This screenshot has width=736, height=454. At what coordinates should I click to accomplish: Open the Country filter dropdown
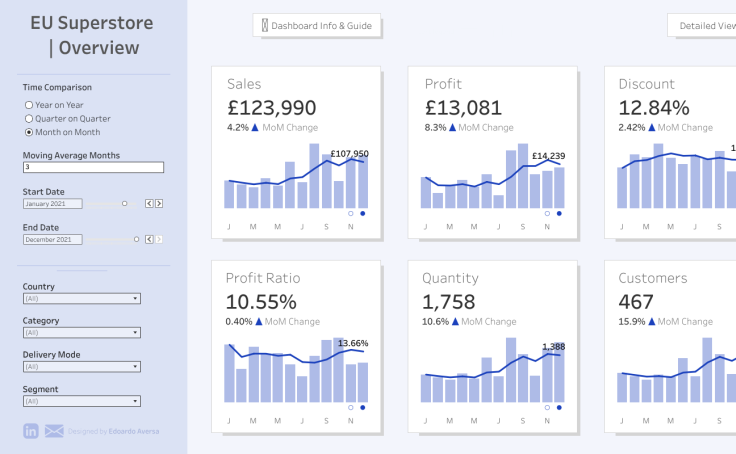[x=82, y=299]
